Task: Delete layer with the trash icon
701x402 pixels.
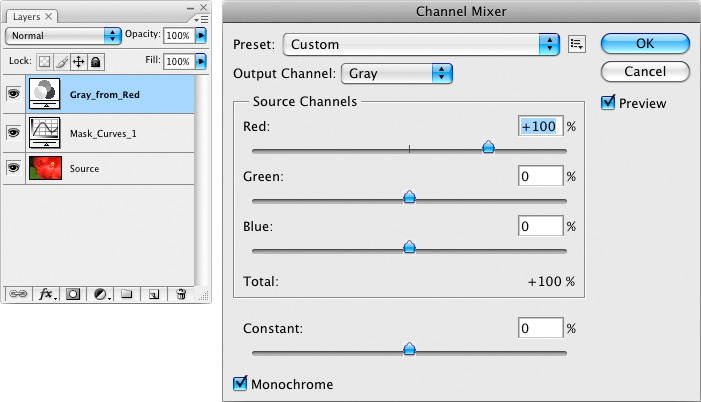Action: tap(181, 295)
